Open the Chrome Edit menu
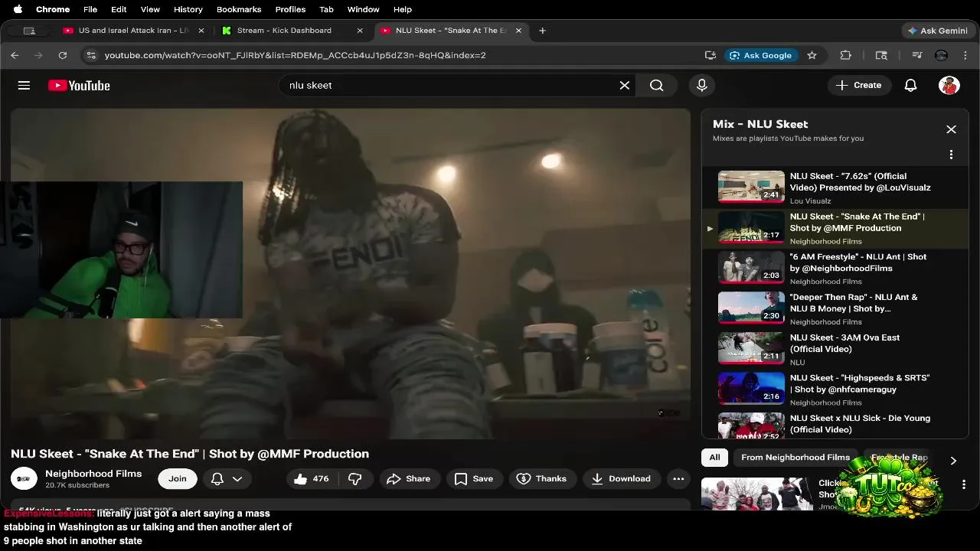 click(x=119, y=9)
